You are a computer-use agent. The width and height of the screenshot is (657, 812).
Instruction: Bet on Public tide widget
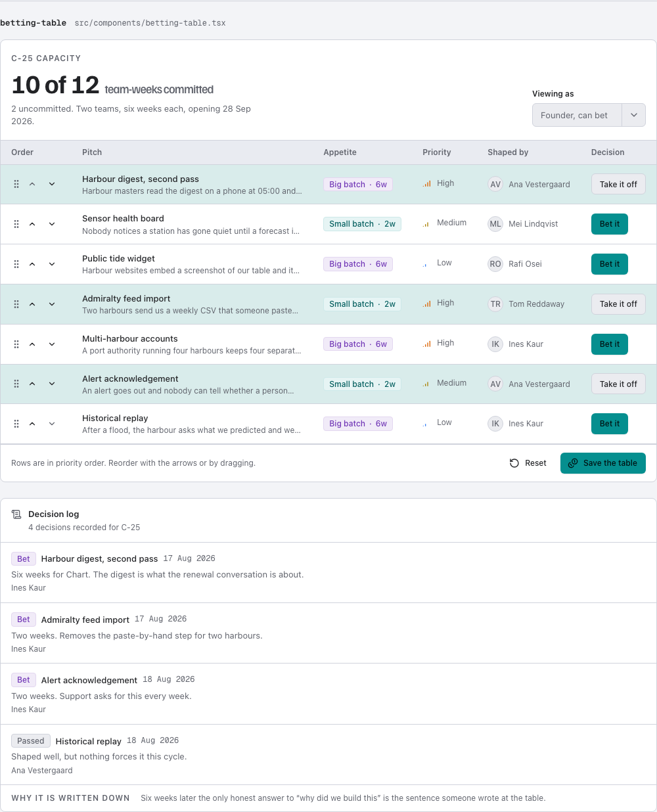tap(610, 264)
